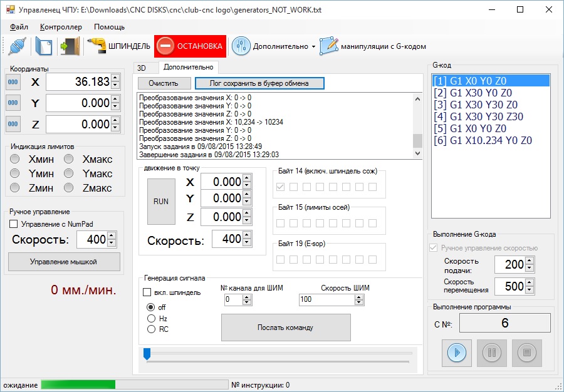Click the Управление мышкой button
The width and height of the screenshot is (564, 392).
pos(64,262)
